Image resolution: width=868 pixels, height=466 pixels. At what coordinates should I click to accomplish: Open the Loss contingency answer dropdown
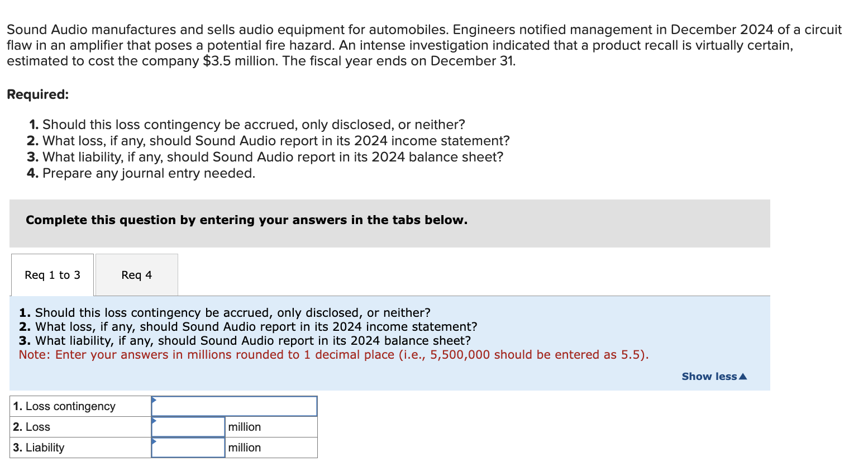[234, 406]
